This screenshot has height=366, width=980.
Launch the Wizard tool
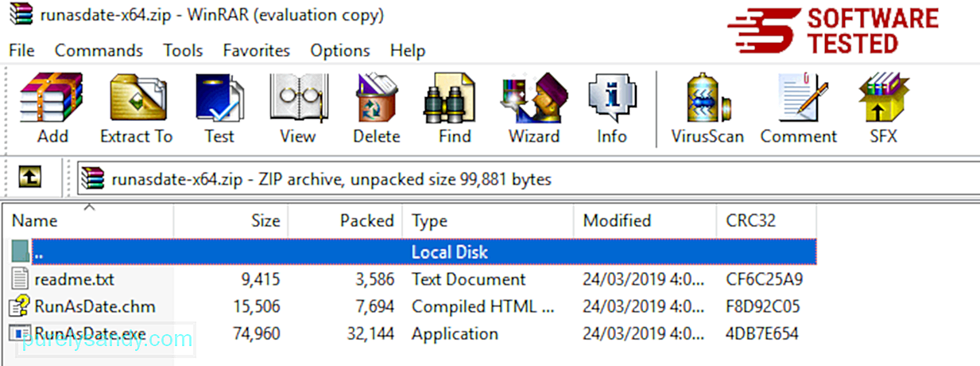coord(533,109)
